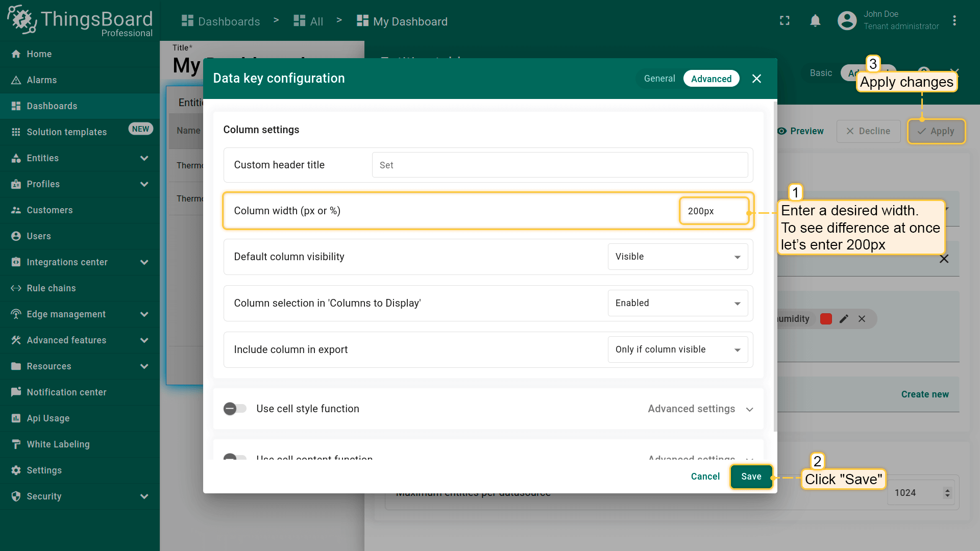Open Default column visibility dropdown
Image resolution: width=980 pixels, height=551 pixels.
point(677,257)
